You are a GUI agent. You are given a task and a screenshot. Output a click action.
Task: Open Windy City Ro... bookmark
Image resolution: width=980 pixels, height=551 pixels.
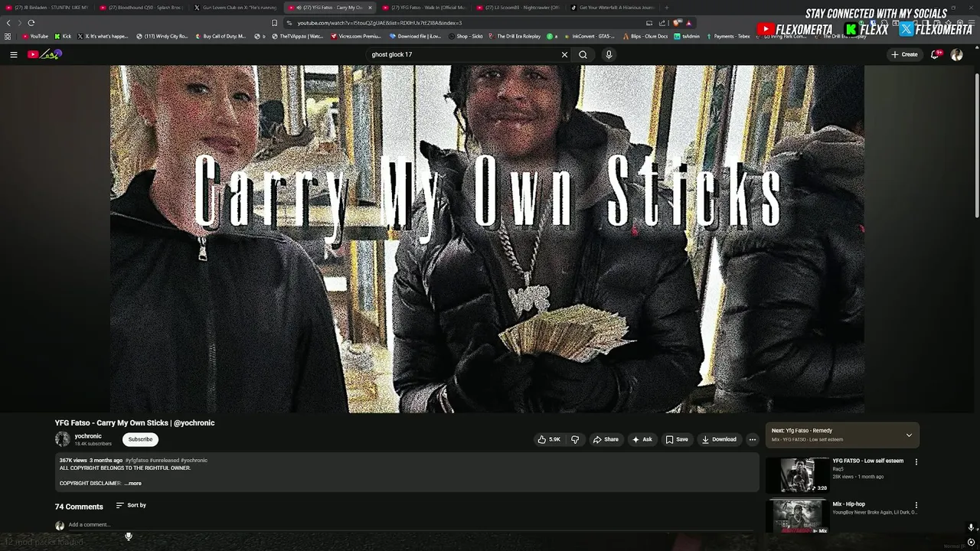pyautogui.click(x=162, y=36)
